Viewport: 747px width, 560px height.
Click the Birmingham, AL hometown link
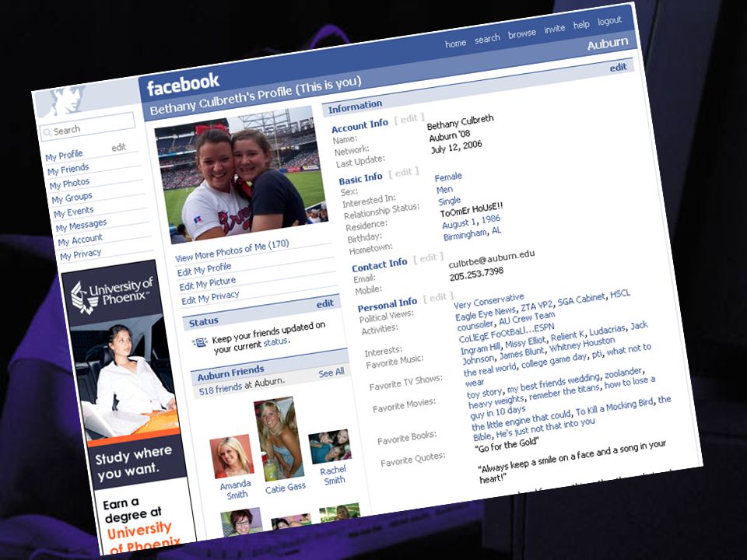472,234
